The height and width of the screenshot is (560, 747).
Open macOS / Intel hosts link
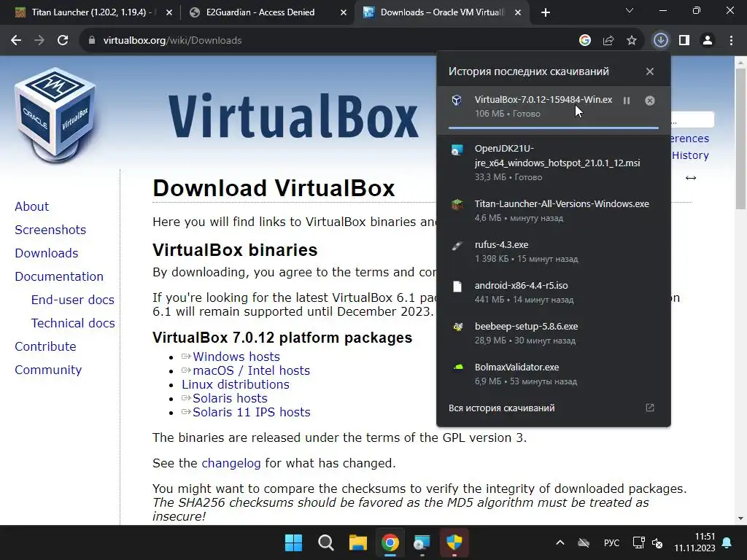pyautogui.click(x=251, y=370)
